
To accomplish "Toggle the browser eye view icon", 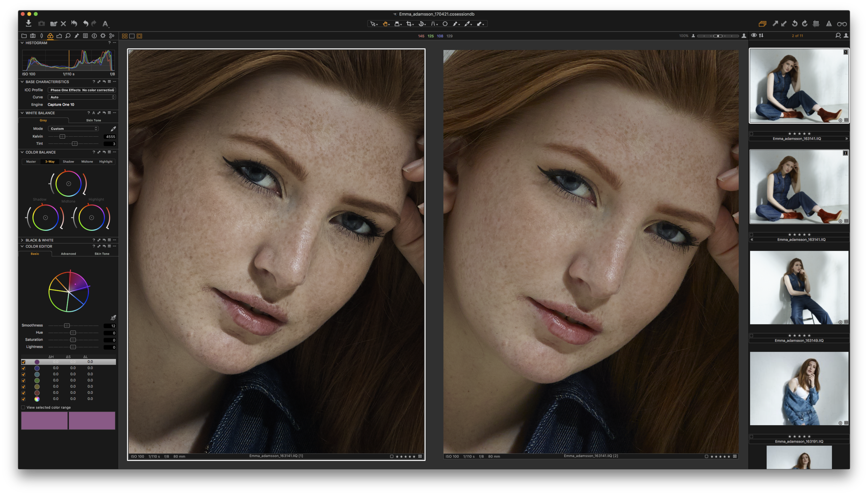I will 754,35.
